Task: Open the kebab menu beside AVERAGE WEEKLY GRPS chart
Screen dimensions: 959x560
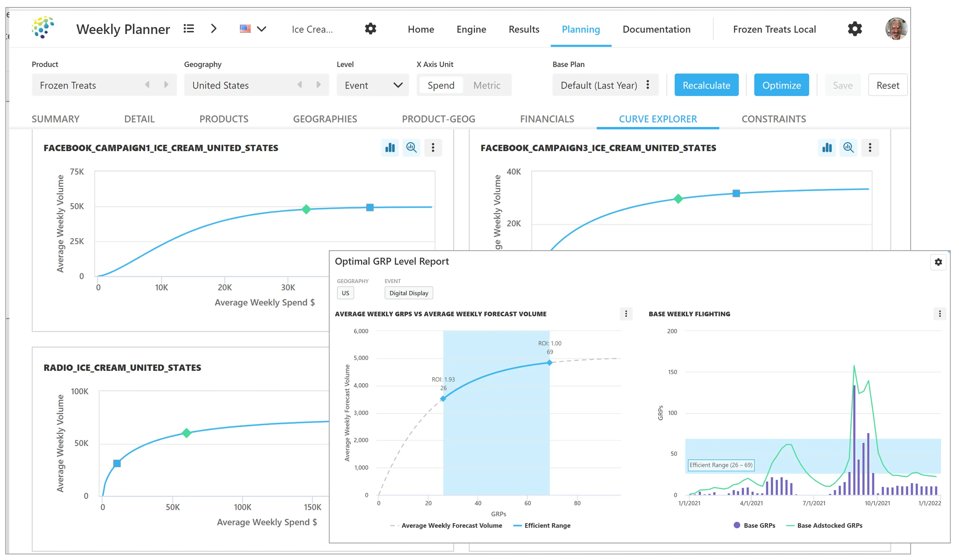Action: (x=626, y=314)
